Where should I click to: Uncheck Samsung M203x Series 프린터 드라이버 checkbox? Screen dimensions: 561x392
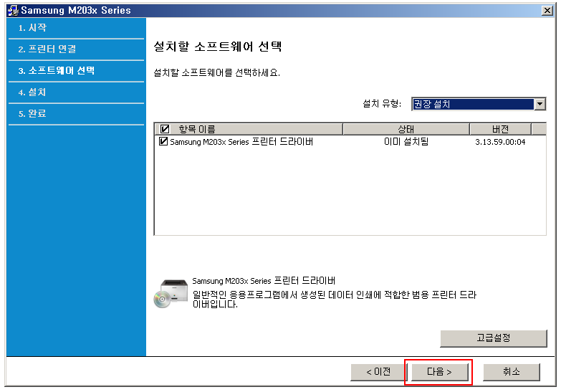(163, 141)
